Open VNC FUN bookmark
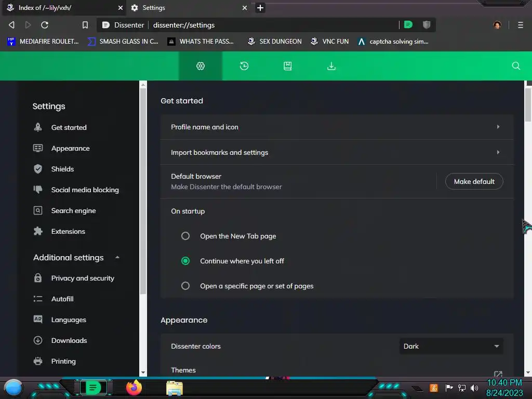 tap(330, 42)
